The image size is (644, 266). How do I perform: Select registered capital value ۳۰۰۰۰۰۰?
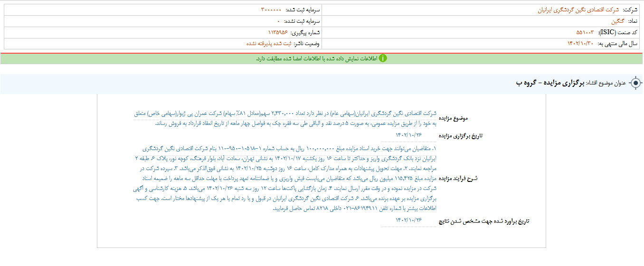(271, 10)
